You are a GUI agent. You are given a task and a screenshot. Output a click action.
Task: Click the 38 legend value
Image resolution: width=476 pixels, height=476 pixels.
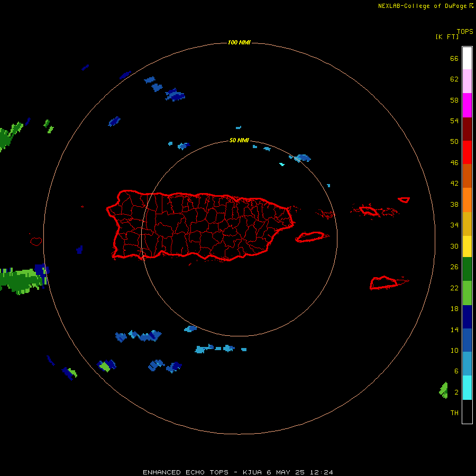click(x=454, y=205)
